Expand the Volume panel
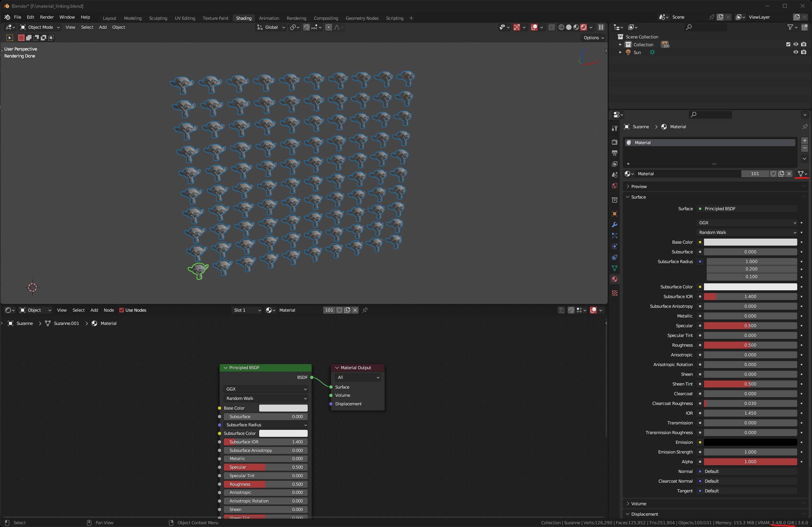Screen dimensions: 812x527 tap(639, 504)
